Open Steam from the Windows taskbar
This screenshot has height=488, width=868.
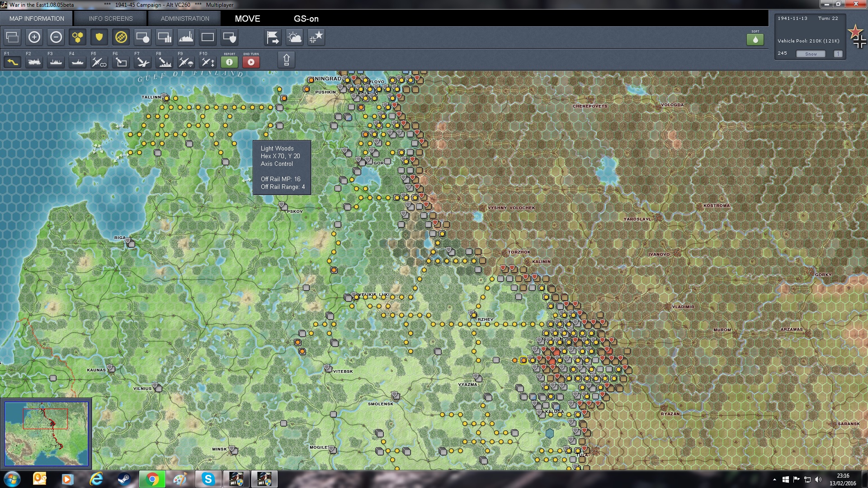point(124,479)
